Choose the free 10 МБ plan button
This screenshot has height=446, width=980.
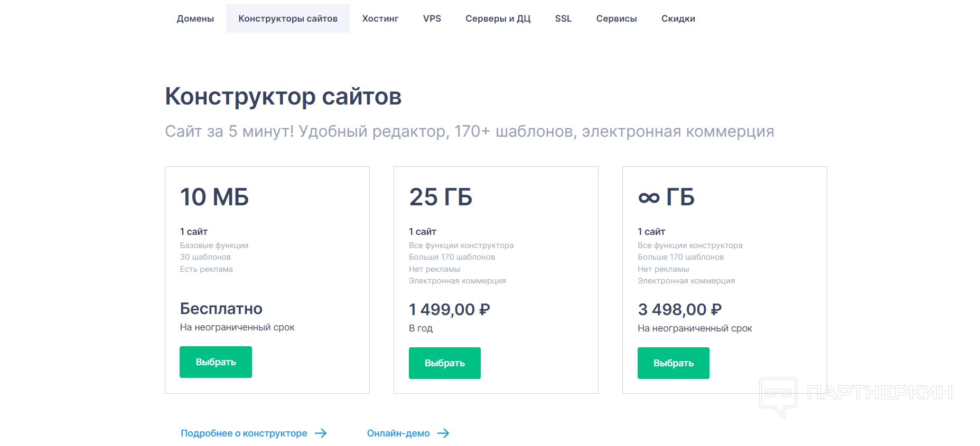[216, 362]
